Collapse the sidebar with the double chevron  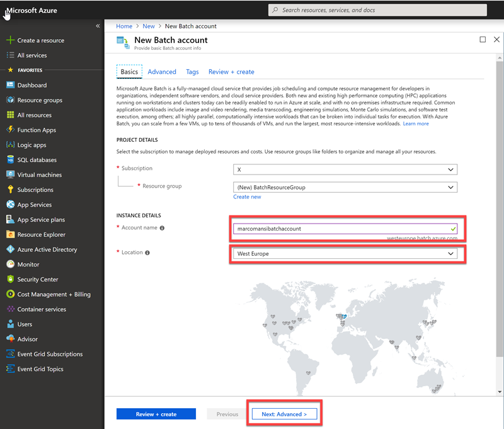pyautogui.click(x=98, y=26)
